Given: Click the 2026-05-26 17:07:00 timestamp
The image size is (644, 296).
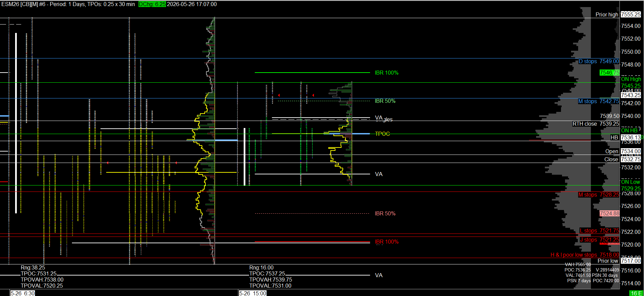Looking at the screenshot, I should (x=192, y=4).
